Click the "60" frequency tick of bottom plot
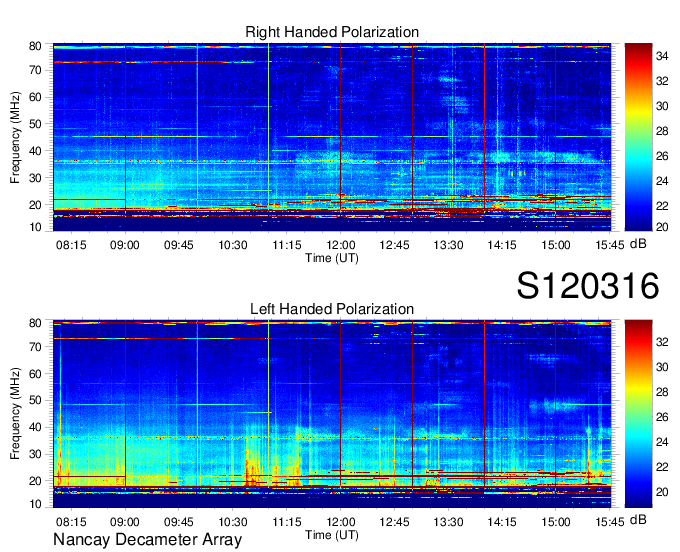 [35, 374]
